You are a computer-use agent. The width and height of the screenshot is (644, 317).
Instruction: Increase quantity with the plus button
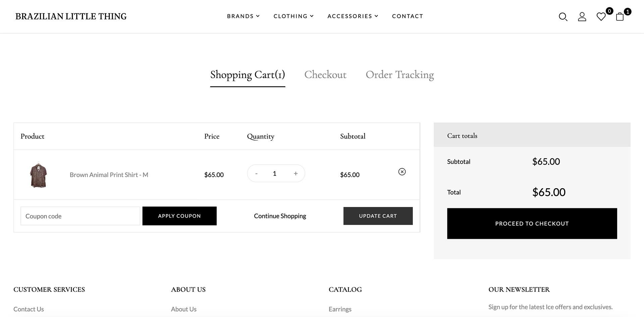point(296,173)
